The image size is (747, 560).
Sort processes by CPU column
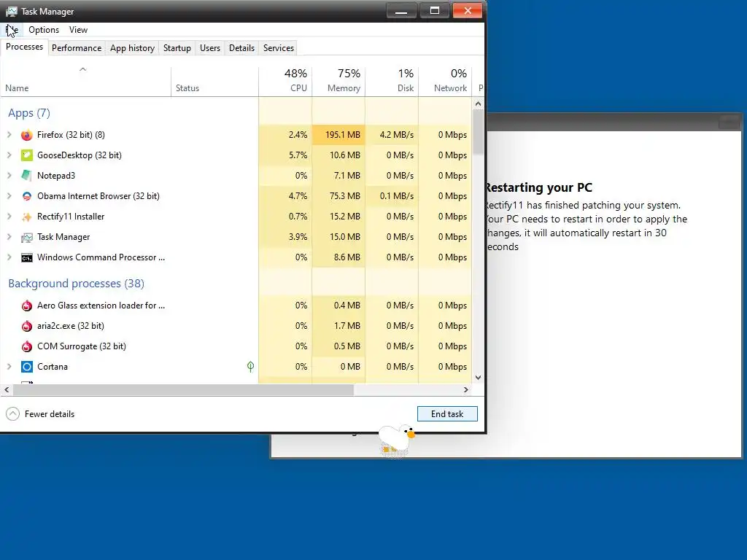[285, 82]
